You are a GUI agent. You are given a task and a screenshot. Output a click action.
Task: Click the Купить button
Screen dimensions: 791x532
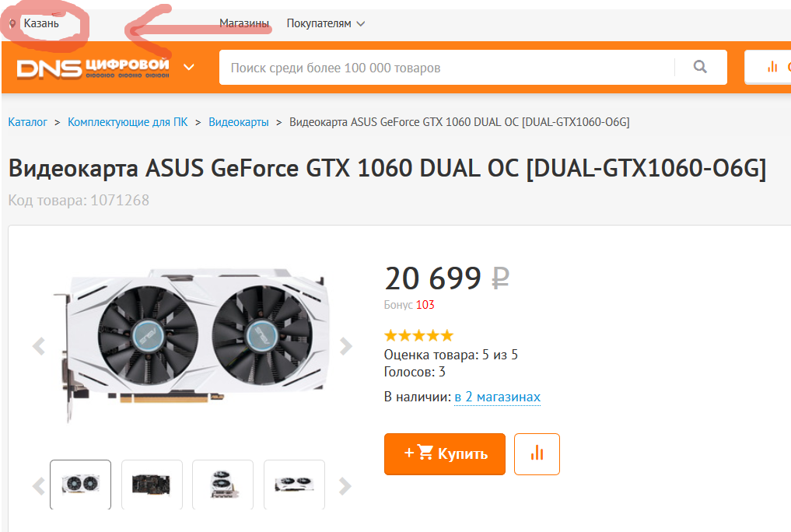coord(444,454)
